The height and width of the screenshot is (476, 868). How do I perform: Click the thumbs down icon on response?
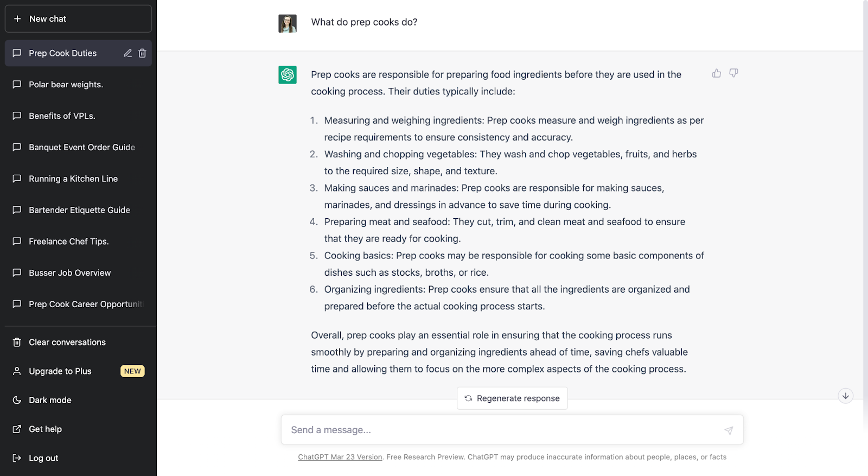(733, 73)
